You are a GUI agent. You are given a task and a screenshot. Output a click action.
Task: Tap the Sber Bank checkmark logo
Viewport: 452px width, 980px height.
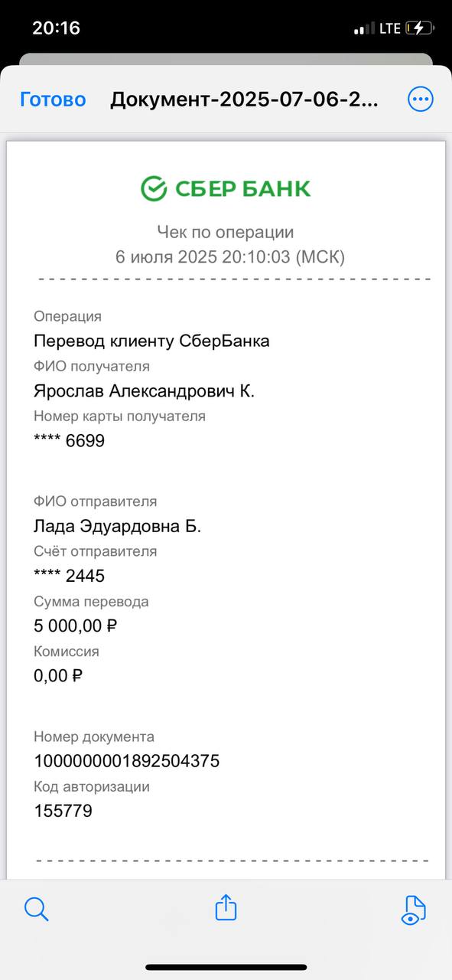pos(154,188)
